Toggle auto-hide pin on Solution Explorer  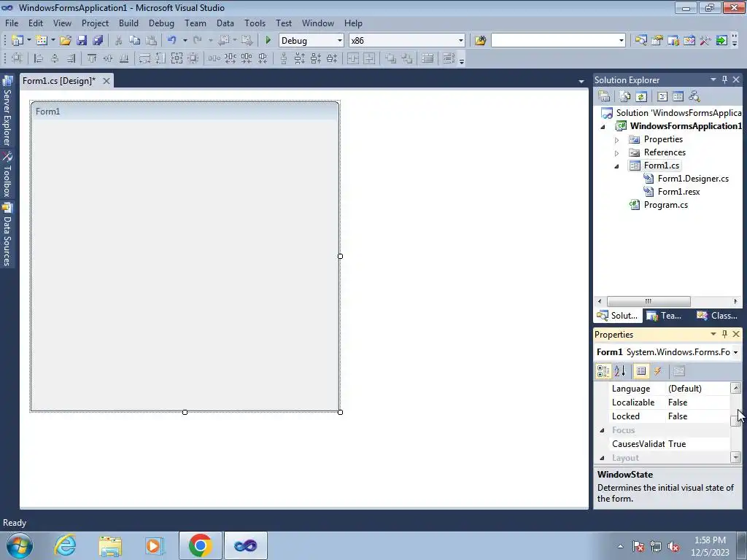click(724, 79)
